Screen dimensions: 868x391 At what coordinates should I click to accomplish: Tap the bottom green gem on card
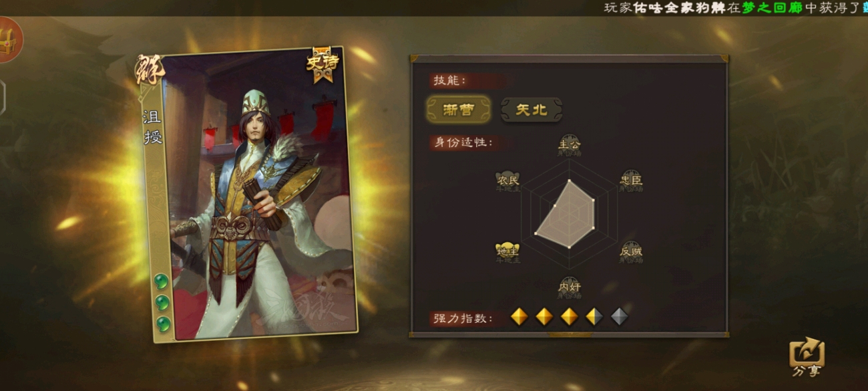pos(162,324)
